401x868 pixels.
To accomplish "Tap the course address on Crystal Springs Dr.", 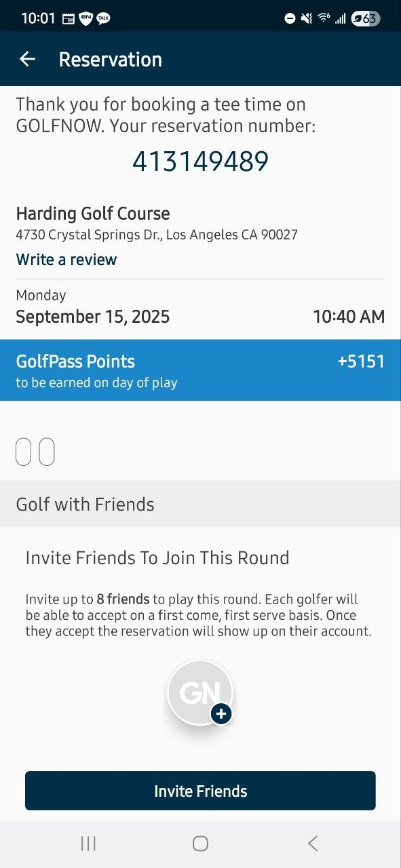I will (157, 235).
